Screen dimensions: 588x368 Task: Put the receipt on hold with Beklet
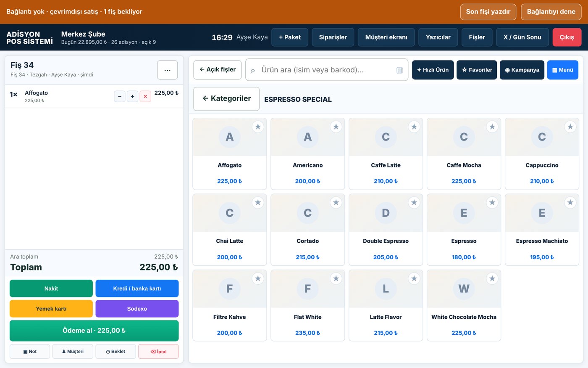tap(115, 352)
